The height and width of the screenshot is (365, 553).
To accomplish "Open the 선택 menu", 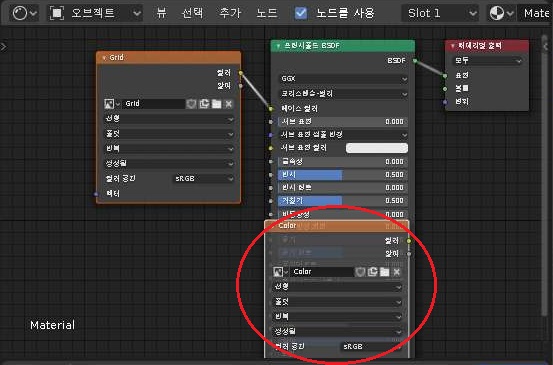I will click(x=192, y=13).
